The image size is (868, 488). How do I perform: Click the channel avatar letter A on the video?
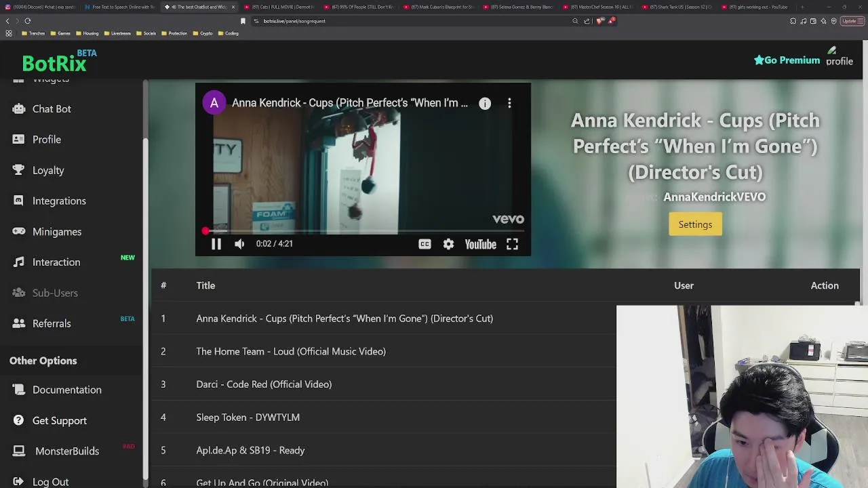pyautogui.click(x=214, y=103)
